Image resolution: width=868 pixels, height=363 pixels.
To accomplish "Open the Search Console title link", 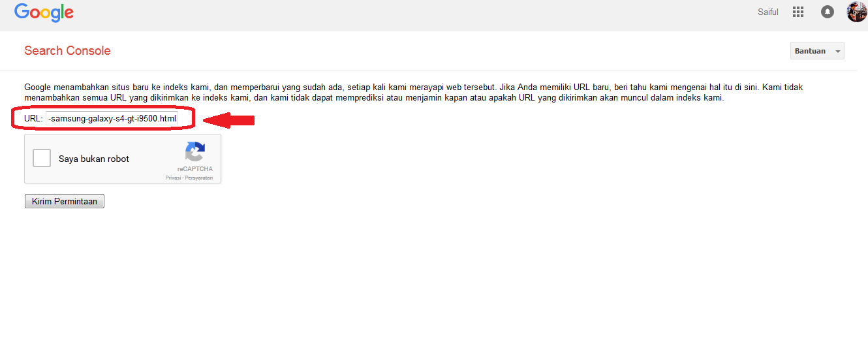I will tap(67, 51).
